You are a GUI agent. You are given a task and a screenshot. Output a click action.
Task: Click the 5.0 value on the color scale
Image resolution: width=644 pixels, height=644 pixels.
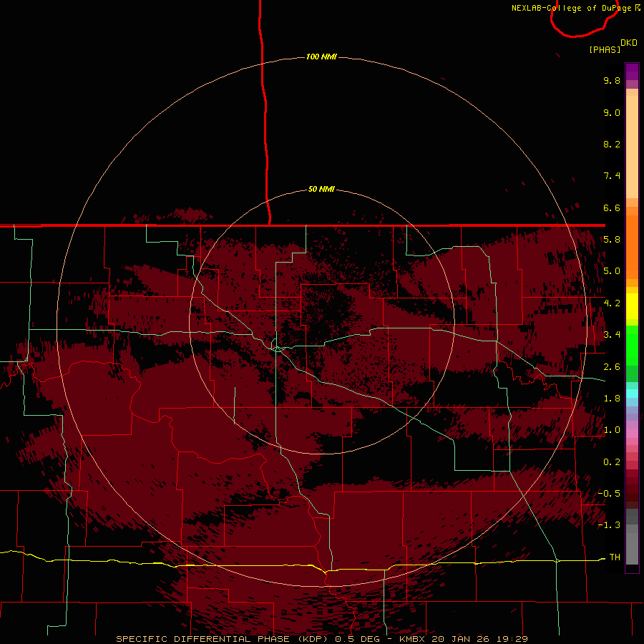point(612,271)
